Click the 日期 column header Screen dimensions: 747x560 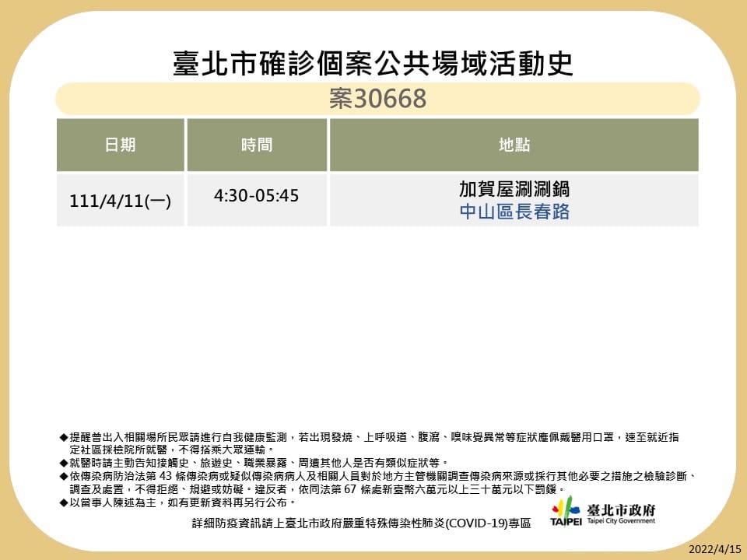coord(120,145)
